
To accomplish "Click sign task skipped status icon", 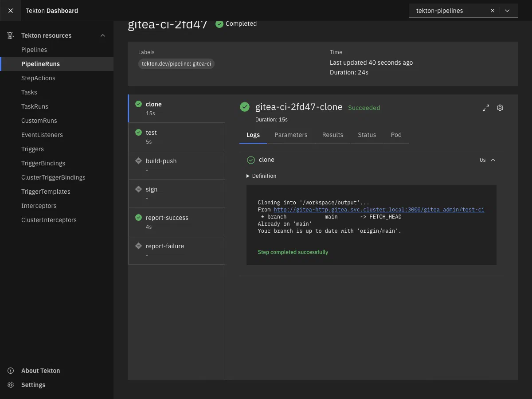I will pyautogui.click(x=138, y=189).
